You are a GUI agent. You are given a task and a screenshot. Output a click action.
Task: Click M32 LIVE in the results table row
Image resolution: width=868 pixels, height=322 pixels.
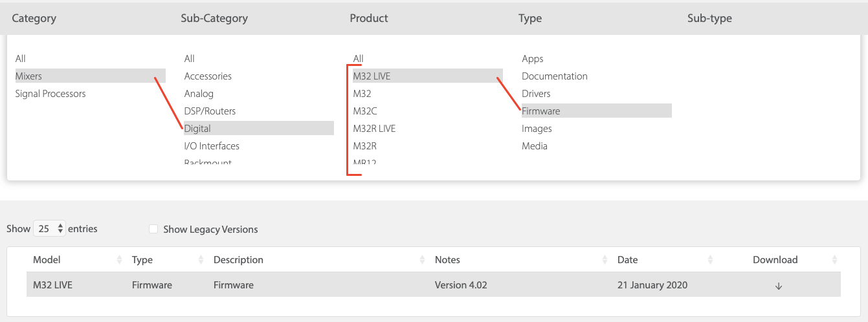pyautogui.click(x=52, y=285)
